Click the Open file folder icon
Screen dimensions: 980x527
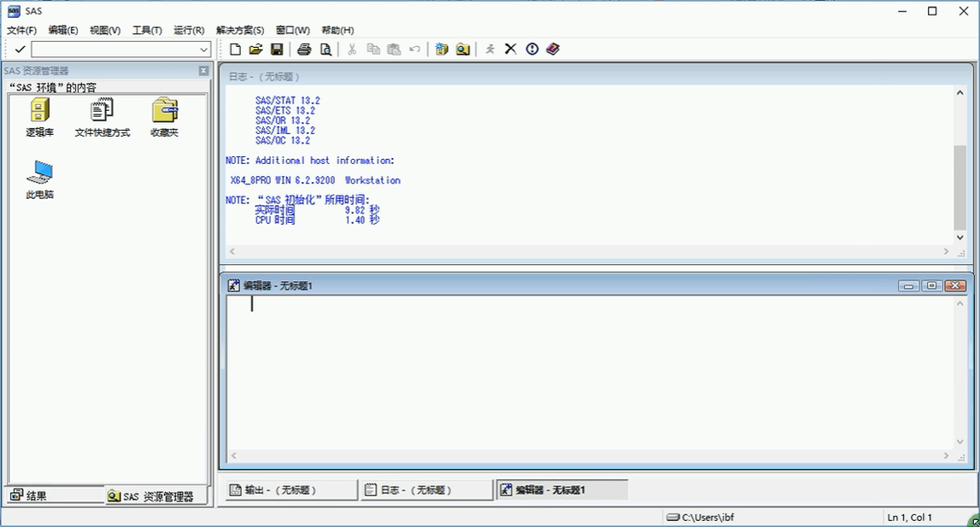pos(255,50)
